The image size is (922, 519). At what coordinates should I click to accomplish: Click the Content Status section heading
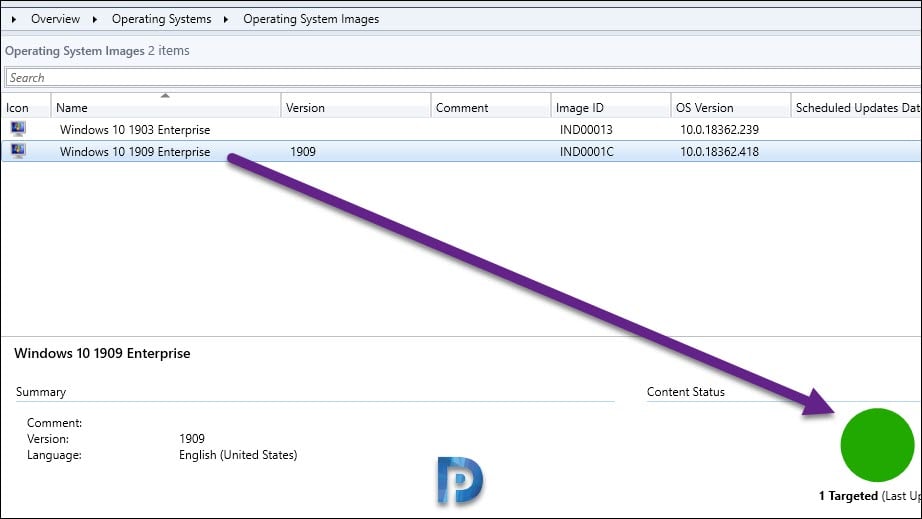click(x=686, y=392)
